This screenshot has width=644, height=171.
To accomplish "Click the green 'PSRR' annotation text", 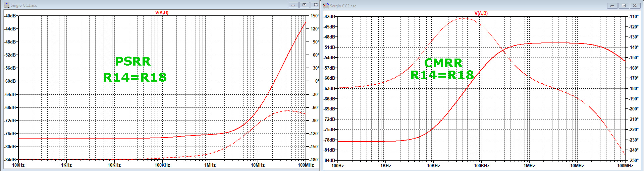I will (133, 61).
